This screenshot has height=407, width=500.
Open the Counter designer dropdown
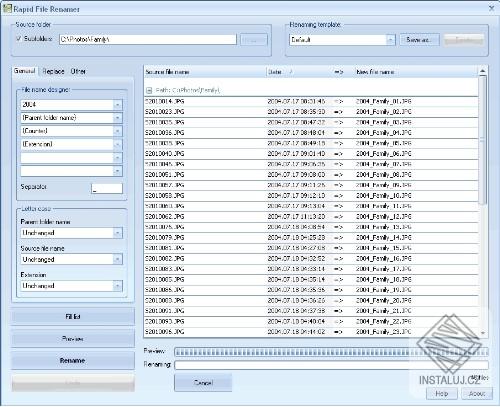tap(117, 131)
